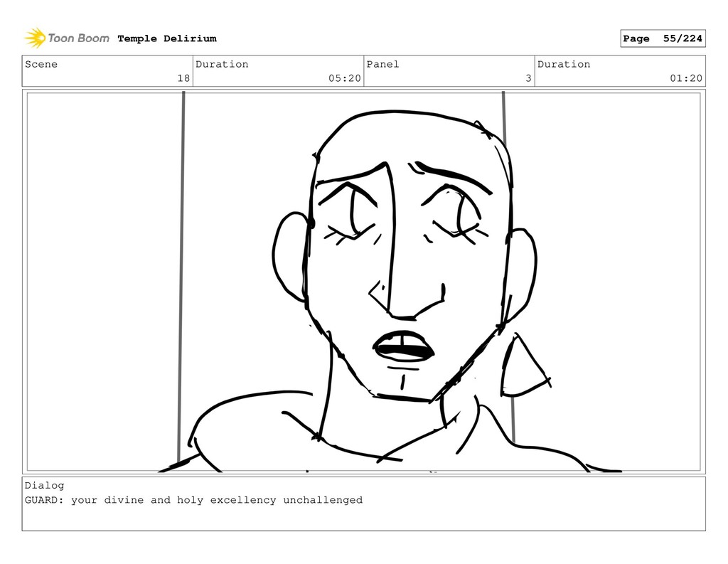Click the 'Page 55/224' indicator box
This screenshot has width=728, height=564.
pos(663,38)
